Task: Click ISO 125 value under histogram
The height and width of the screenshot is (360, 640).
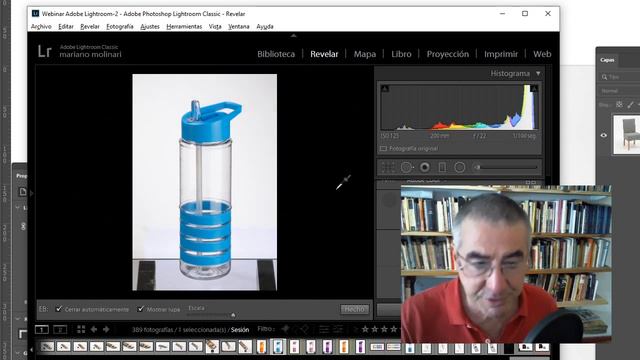Action: tap(390, 136)
